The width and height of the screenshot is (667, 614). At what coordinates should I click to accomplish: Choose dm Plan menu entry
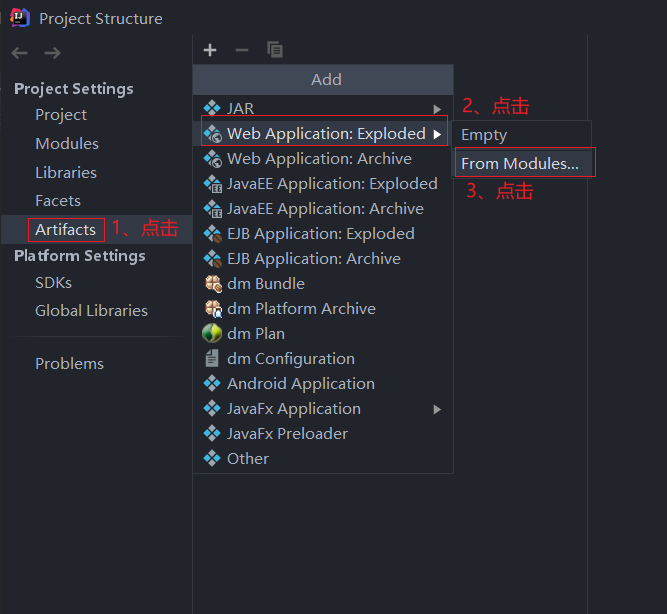click(x=323, y=334)
